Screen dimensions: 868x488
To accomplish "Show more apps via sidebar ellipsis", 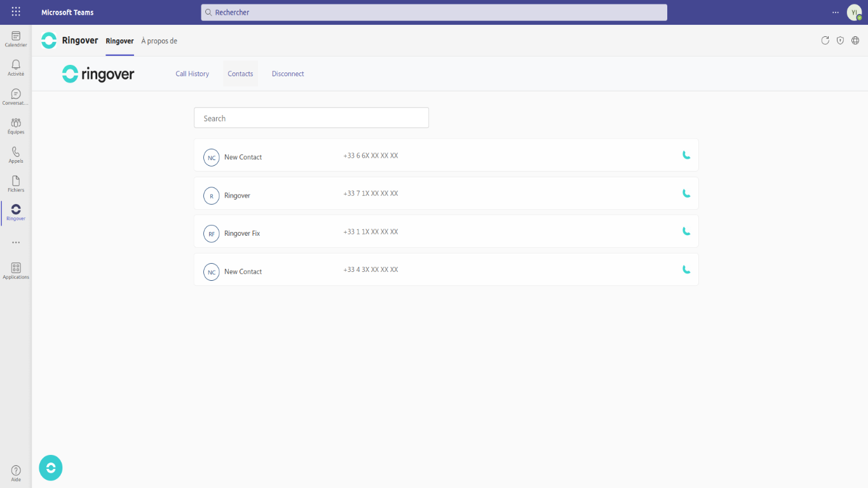I will [16, 242].
